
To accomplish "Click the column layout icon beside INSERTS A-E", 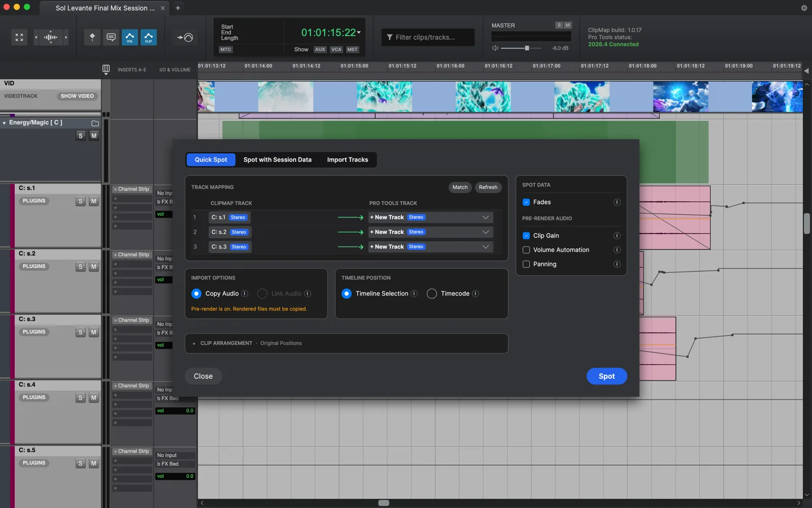I will [x=106, y=69].
